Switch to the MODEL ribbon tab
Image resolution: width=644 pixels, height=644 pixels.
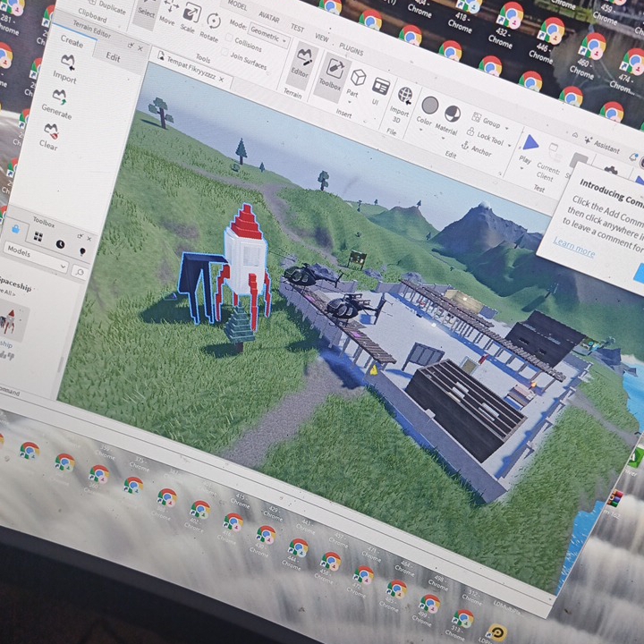click(236, 5)
